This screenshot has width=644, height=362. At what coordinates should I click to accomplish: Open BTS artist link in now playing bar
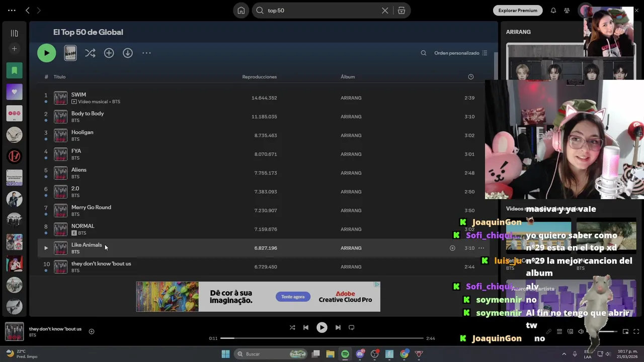(33, 335)
